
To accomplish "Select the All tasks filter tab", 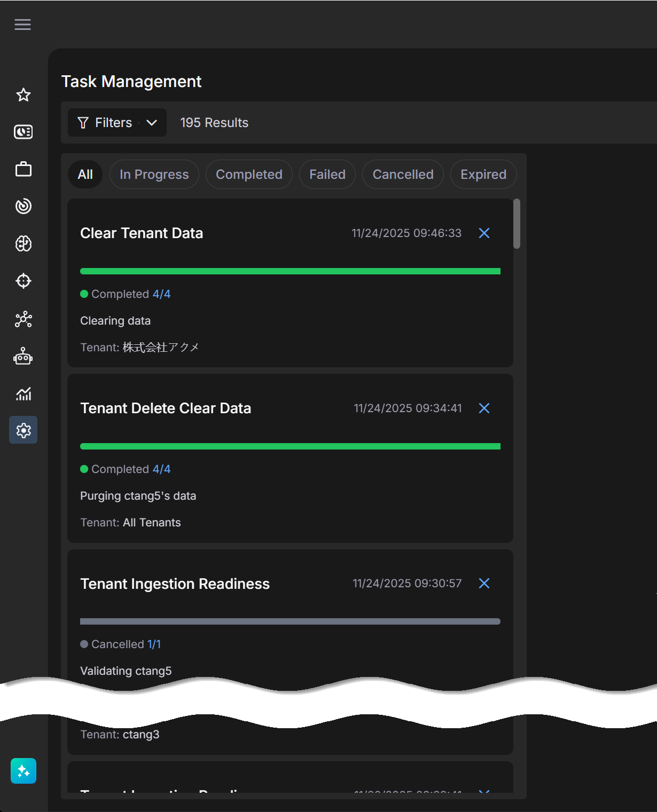I will coord(85,175).
